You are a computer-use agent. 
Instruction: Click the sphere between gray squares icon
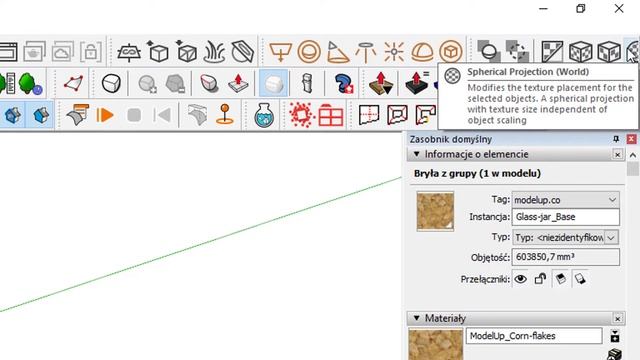tap(488, 51)
